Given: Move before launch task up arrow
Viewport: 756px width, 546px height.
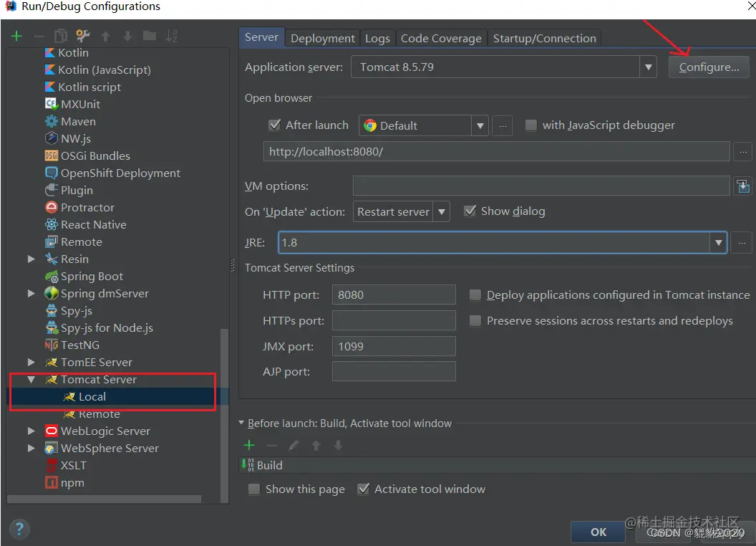Looking at the screenshot, I should pyautogui.click(x=316, y=445).
